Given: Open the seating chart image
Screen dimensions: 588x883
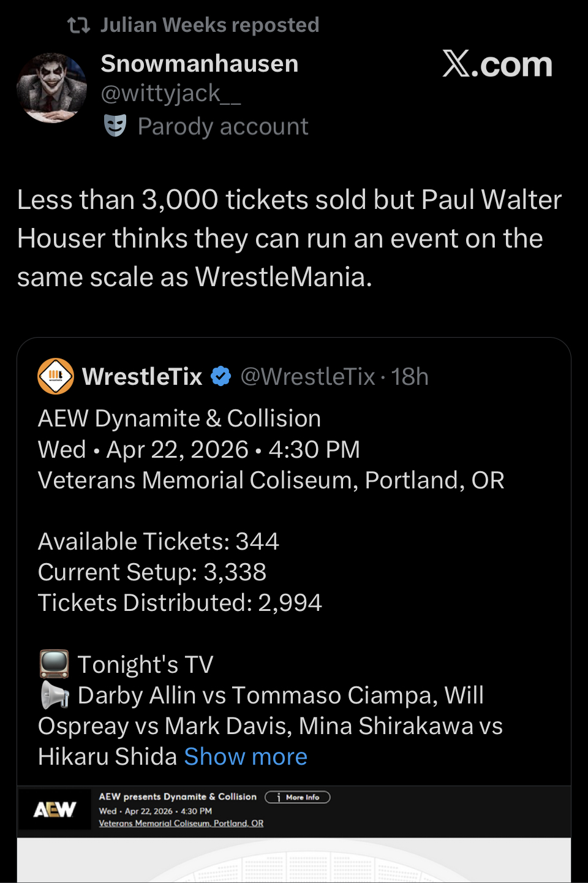Looking at the screenshot, I should (294, 860).
